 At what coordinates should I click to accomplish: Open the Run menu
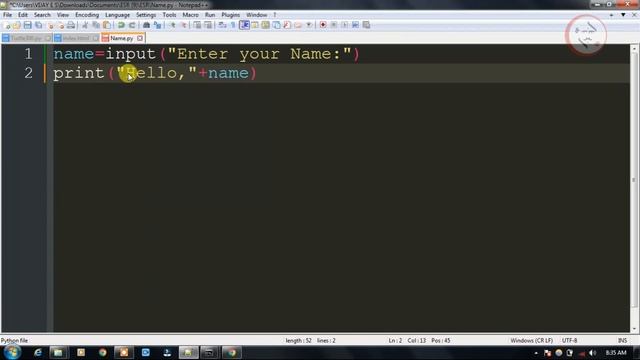[210, 15]
